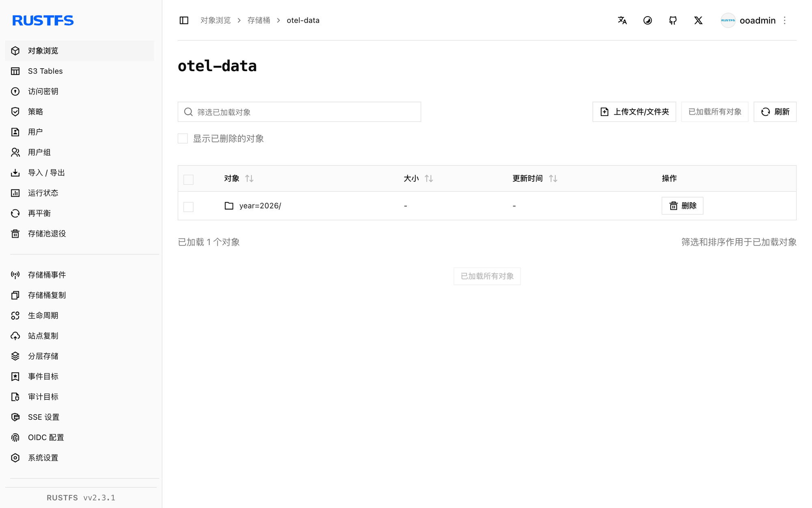
Task: Click the ooadmin user avatar
Action: point(728,20)
